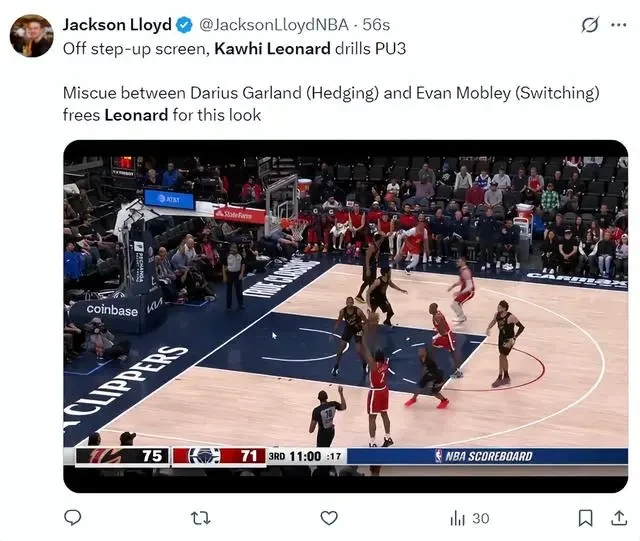Click the Grok slashed-circle icon
Image resolution: width=640 pixels, height=541 pixels.
[x=590, y=24]
